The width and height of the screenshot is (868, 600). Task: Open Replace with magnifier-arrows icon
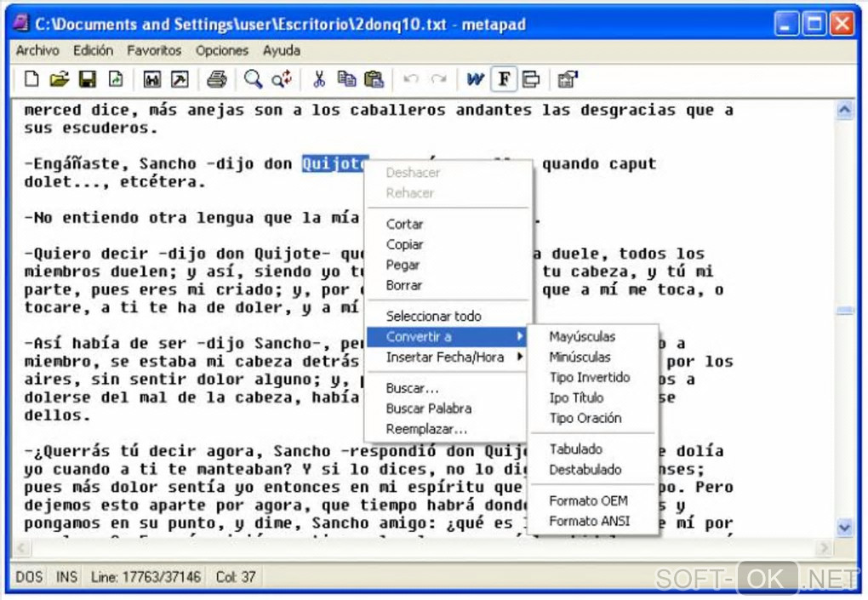pyautogui.click(x=282, y=80)
